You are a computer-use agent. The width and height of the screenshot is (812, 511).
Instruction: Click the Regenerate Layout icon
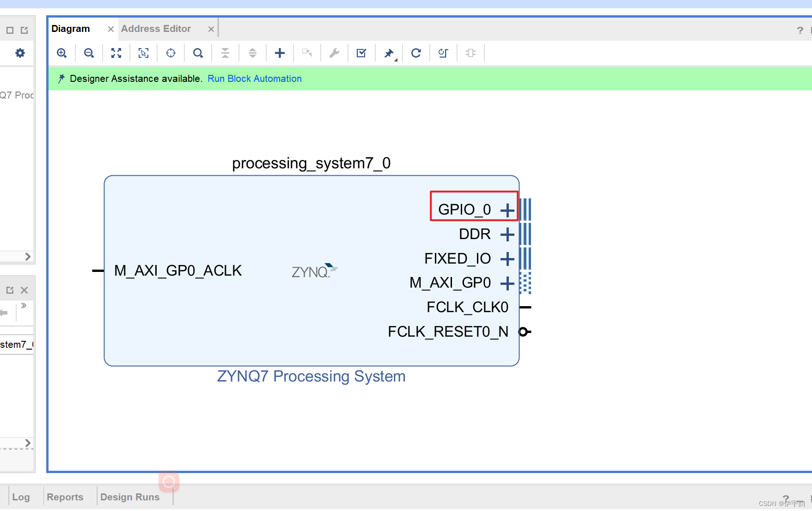point(416,53)
